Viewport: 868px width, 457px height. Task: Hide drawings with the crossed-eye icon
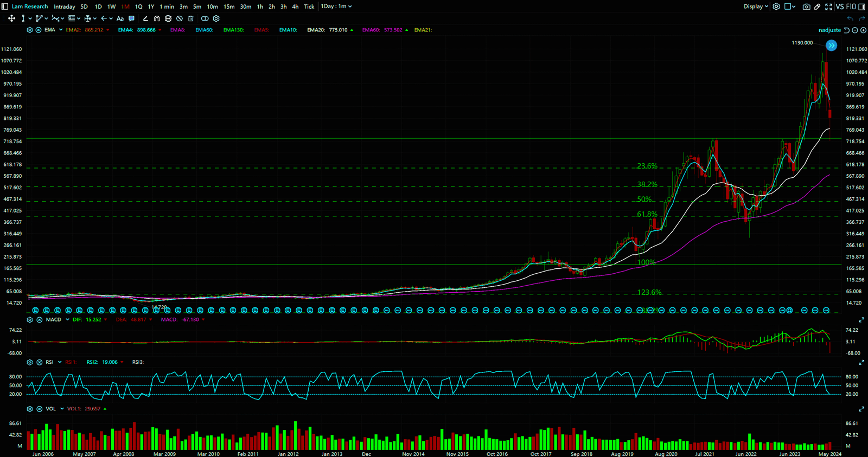coord(180,18)
